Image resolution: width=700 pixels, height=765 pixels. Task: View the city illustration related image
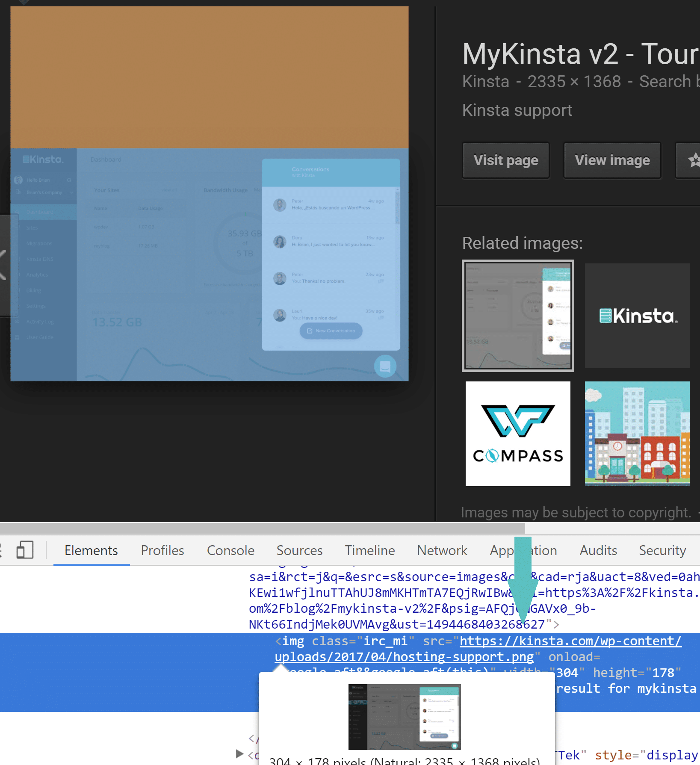637,433
